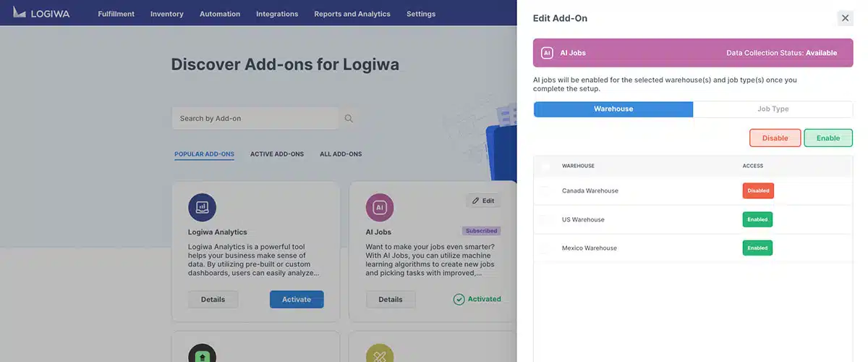Click the Activate button for Logiwa Analytics
Screen dimensions: 868x362
coord(297,300)
